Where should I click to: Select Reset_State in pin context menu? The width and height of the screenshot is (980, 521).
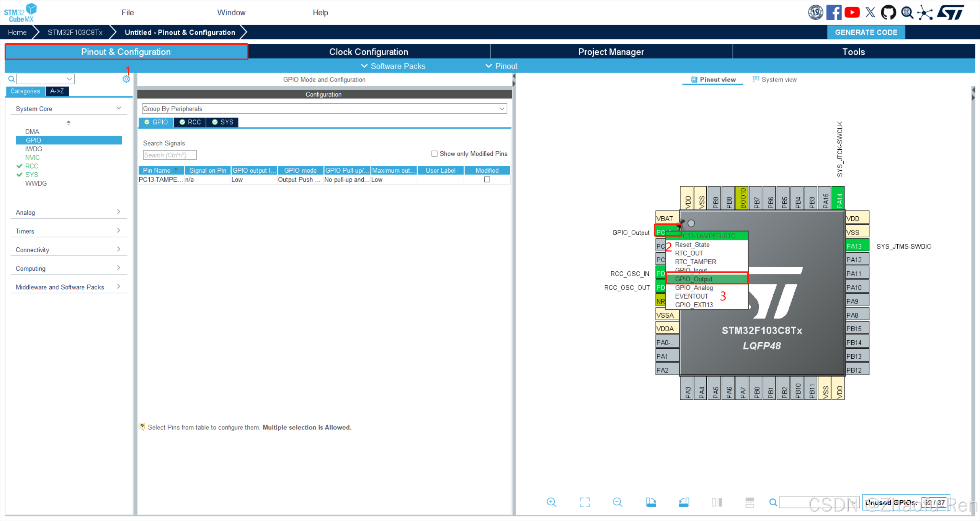pyautogui.click(x=707, y=245)
